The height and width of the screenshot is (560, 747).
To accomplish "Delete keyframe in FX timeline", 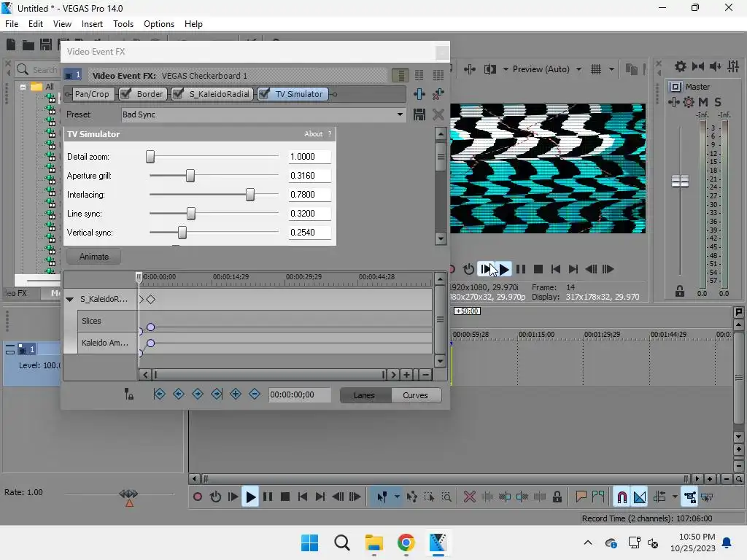I will point(255,394).
